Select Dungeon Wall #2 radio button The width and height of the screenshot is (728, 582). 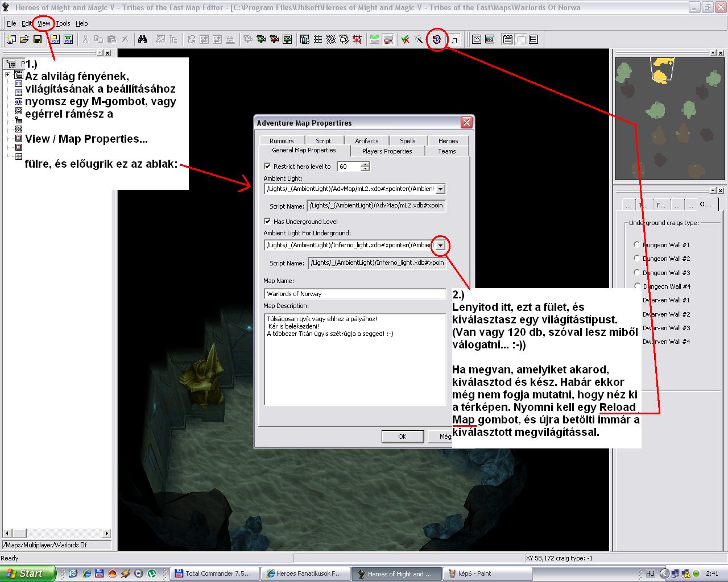point(636,258)
